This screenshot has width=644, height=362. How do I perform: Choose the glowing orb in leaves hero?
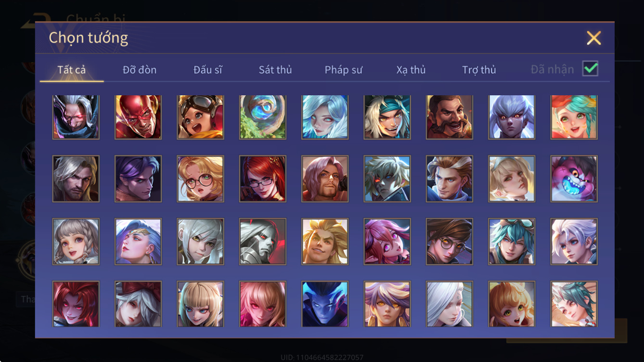click(x=263, y=117)
